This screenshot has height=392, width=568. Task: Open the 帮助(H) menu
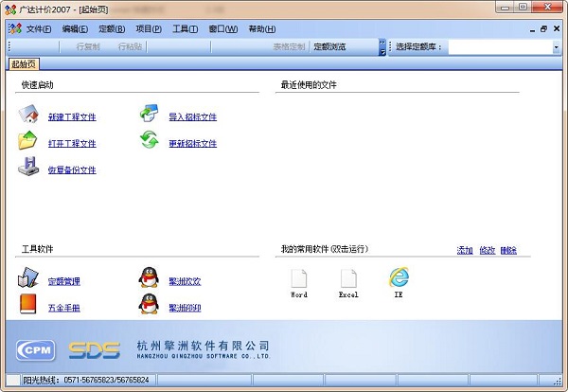[x=262, y=29]
